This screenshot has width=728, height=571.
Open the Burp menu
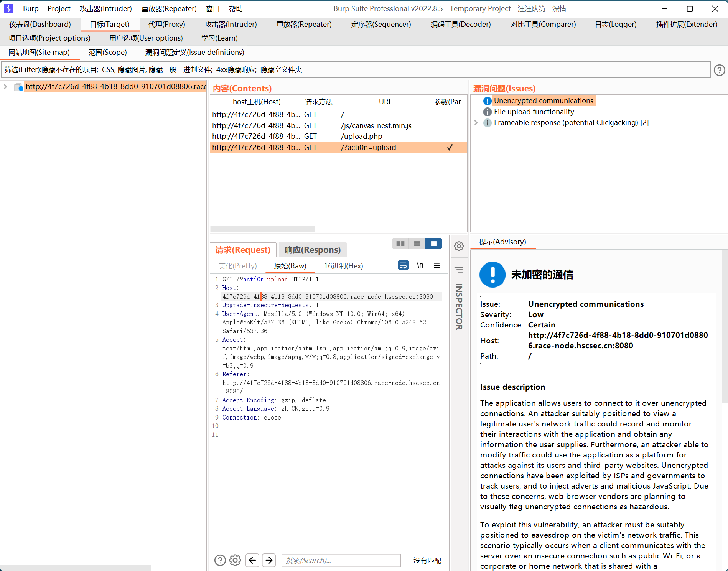point(31,8)
